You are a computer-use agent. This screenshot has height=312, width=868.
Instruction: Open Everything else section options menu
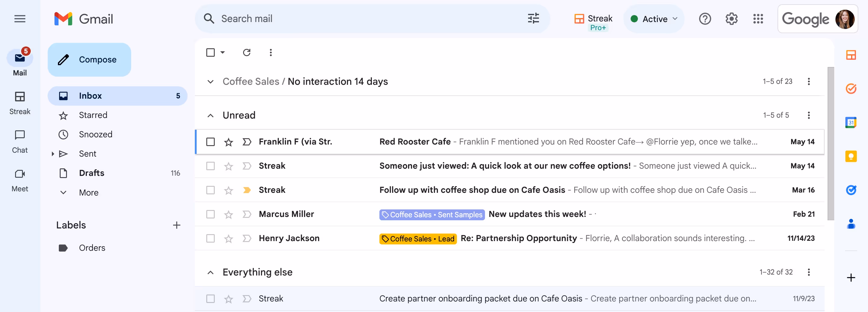pyautogui.click(x=808, y=272)
